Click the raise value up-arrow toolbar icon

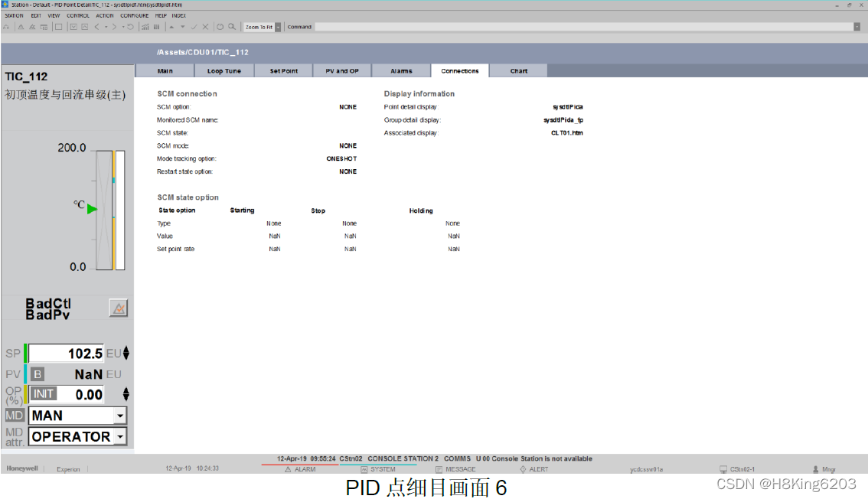(x=171, y=27)
